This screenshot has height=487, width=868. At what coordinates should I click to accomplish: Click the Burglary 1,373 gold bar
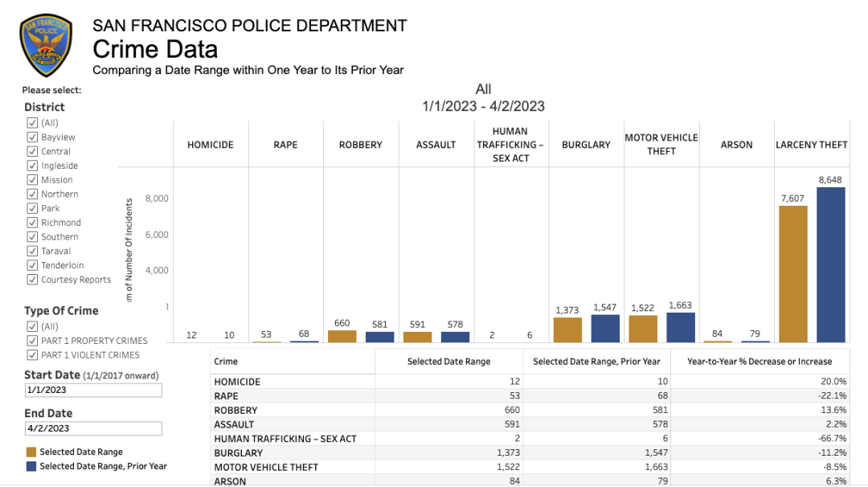[x=567, y=330]
